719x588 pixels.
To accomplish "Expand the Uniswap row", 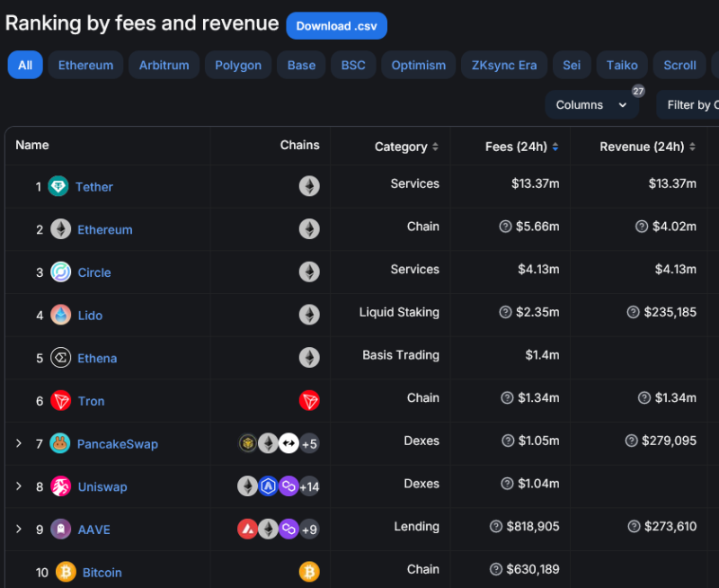I will pos(18,486).
